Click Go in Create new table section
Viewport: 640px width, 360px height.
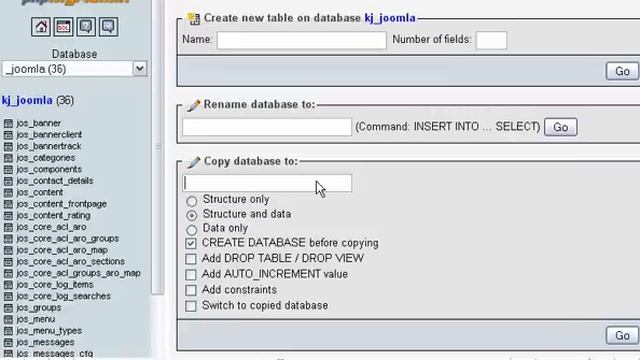pos(622,71)
